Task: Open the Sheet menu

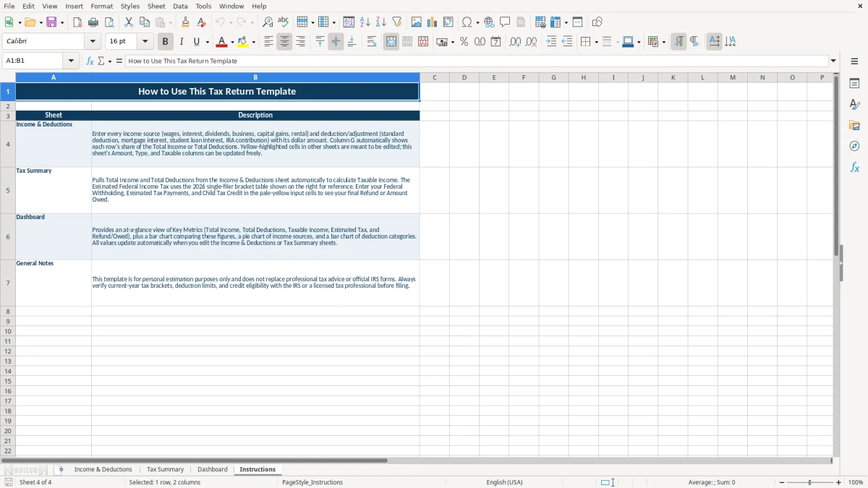Action: [156, 6]
